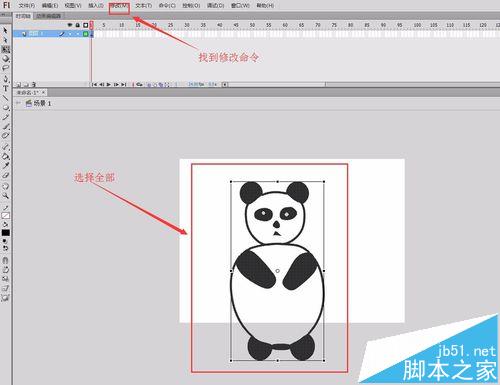This screenshot has height=385, width=500.
Task: Switch to the 动画编辑器 tab
Action: [48, 16]
